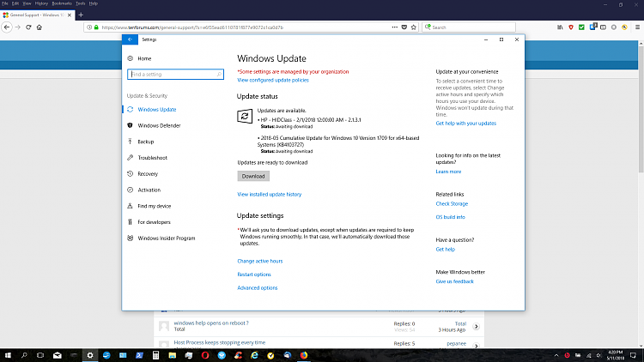Click the red shield extension icon
The width and height of the screenshot is (644, 362).
click(x=571, y=27)
